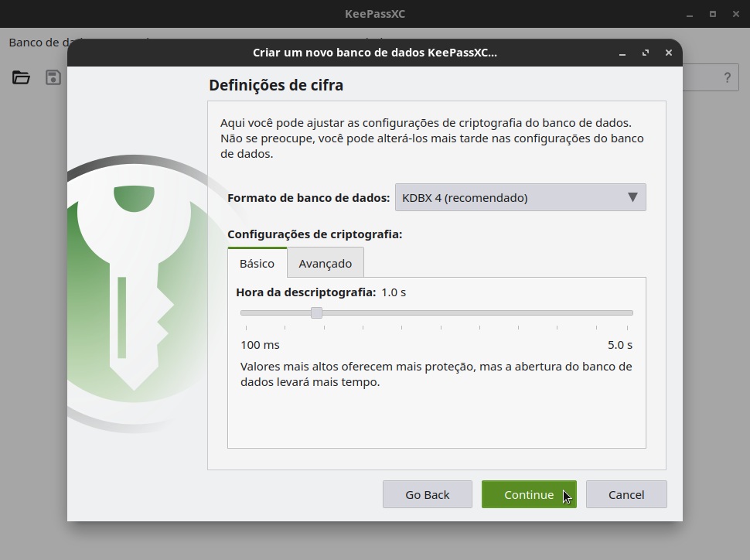This screenshot has width=750, height=560.
Task: Open the database format dropdown
Action: tap(520, 197)
